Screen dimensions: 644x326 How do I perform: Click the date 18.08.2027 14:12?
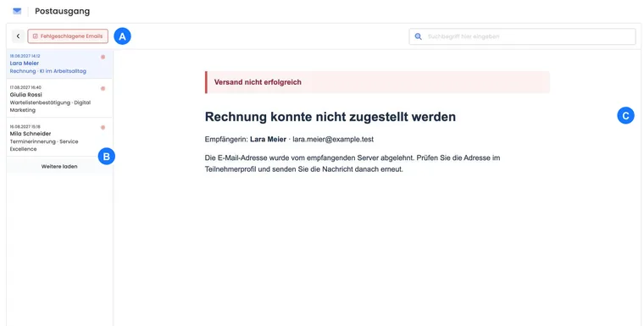tap(25, 56)
